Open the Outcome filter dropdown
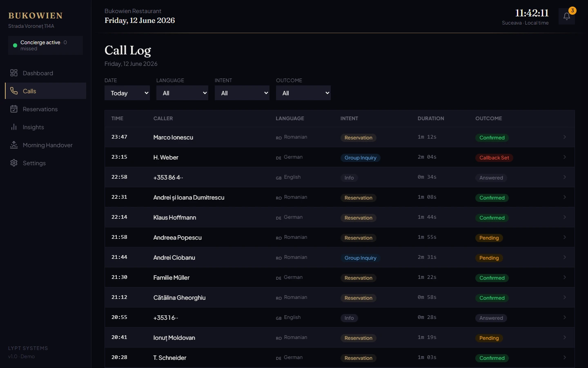Viewport: 588px width, 368px height. point(303,93)
